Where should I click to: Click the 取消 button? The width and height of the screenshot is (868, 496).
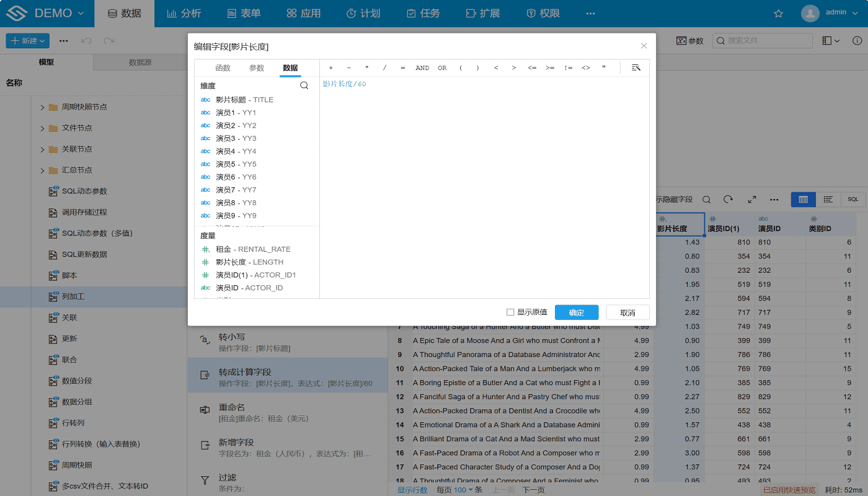click(x=627, y=312)
